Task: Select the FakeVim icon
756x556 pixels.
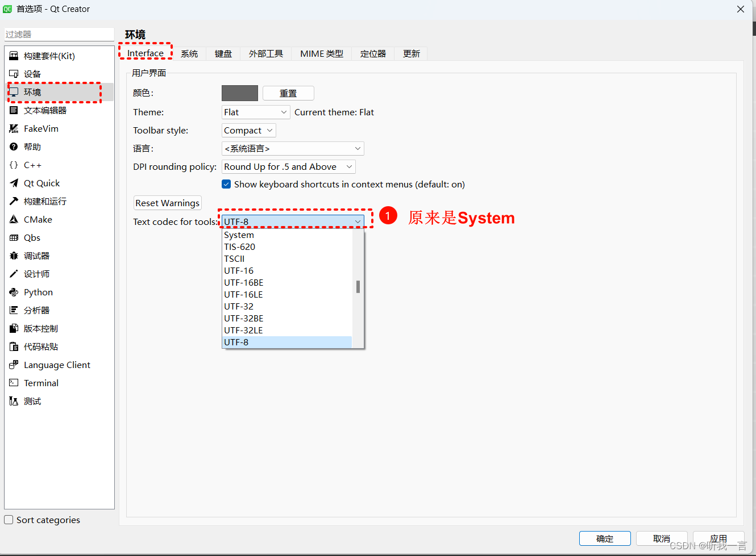Action: pos(14,128)
